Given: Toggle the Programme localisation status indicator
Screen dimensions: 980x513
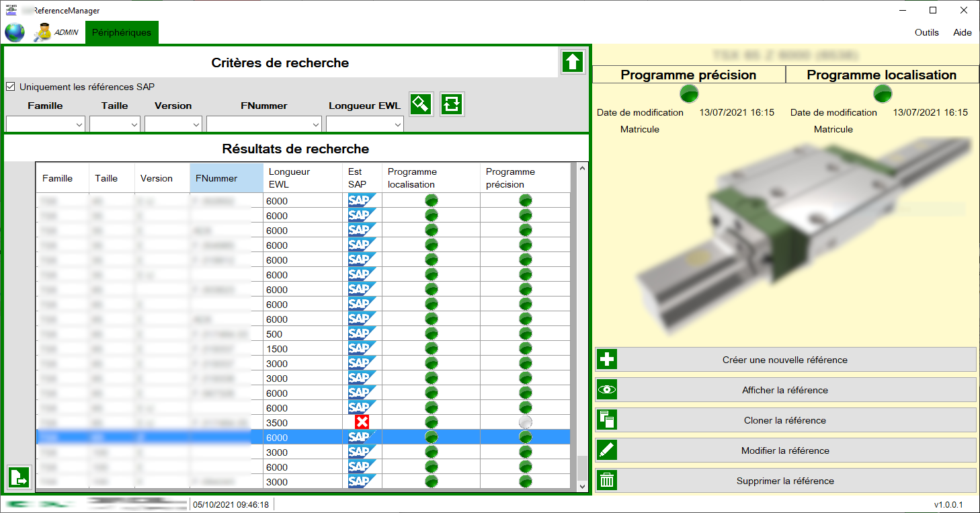Looking at the screenshot, I should pos(883,94).
